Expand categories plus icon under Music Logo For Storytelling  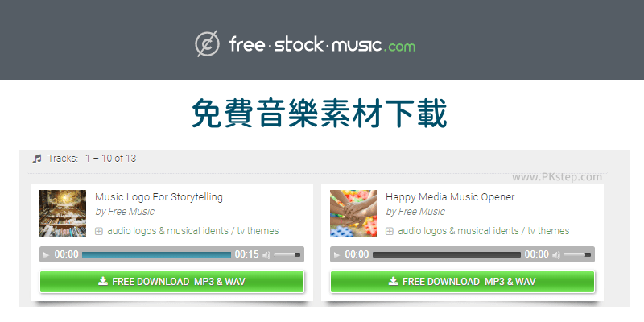(98, 231)
